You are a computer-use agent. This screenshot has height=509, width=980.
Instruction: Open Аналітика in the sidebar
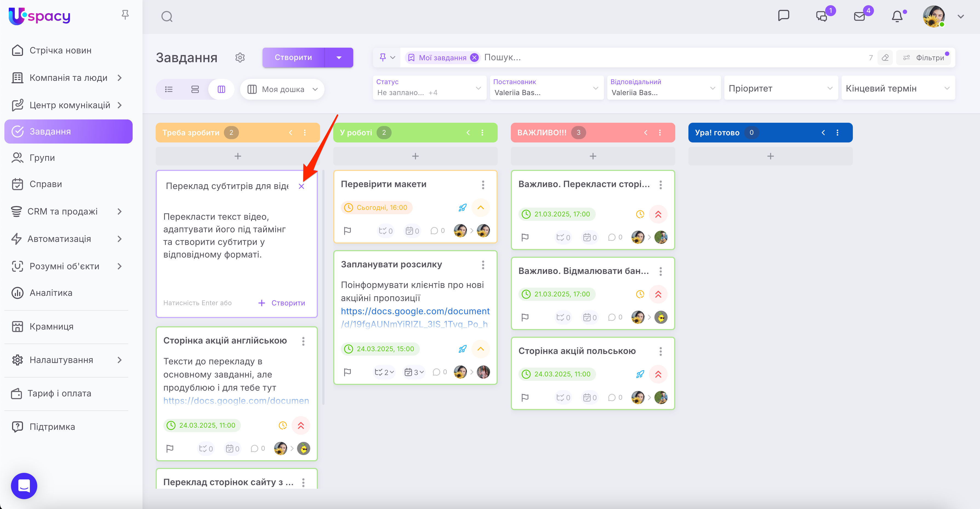(51, 293)
